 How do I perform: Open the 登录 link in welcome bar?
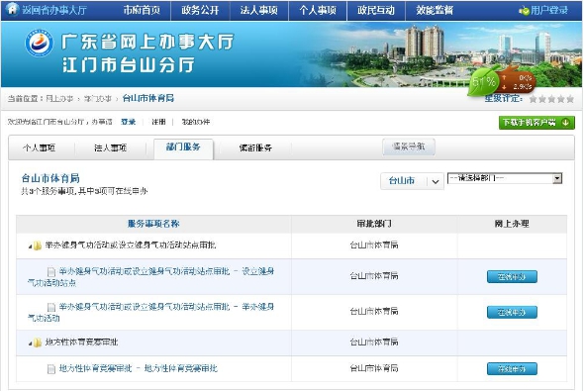[128, 122]
